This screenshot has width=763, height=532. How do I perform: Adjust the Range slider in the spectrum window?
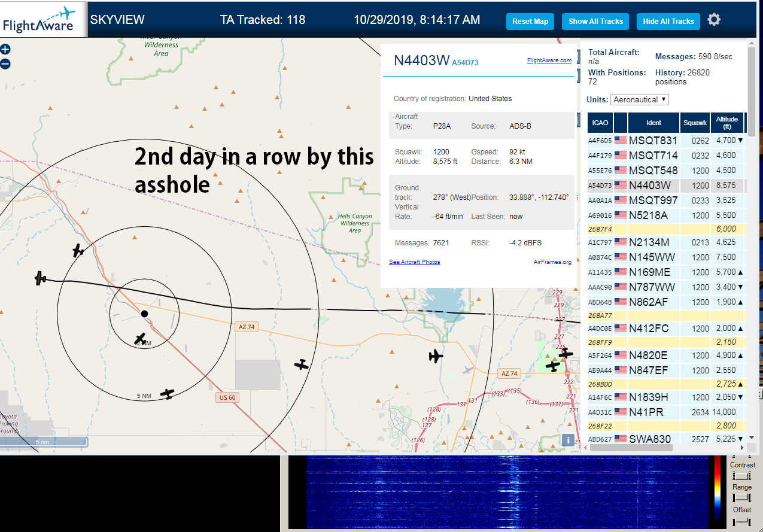point(742,498)
